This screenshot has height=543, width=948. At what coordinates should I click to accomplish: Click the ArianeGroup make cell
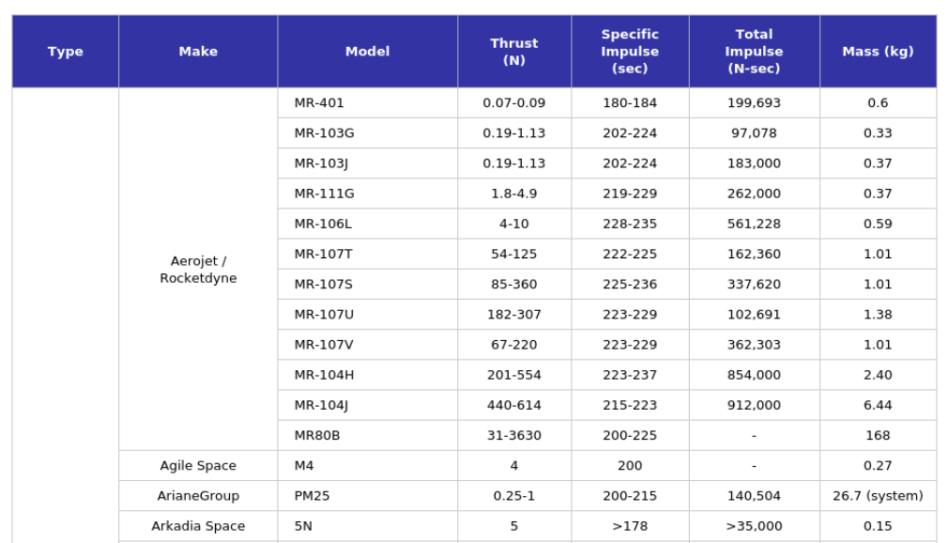click(x=198, y=496)
